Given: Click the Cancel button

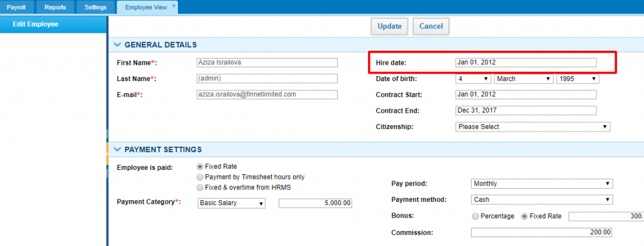Looking at the screenshot, I should [431, 26].
